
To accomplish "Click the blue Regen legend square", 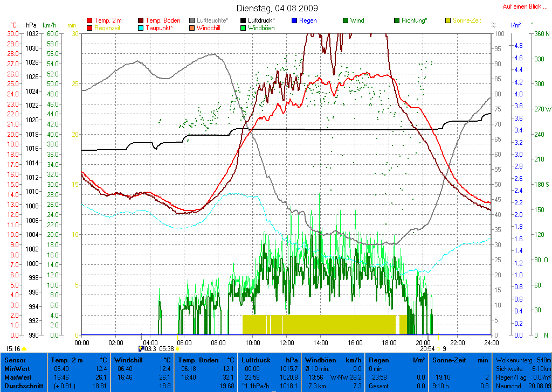I will (x=294, y=20).
